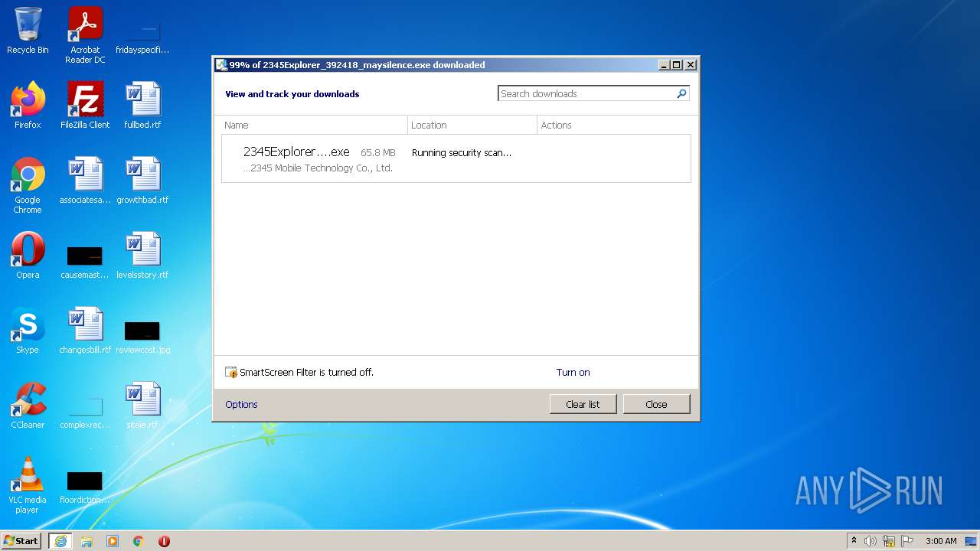Click the Start button
Screen dimensions: 980x551
pyautogui.click(x=21, y=541)
